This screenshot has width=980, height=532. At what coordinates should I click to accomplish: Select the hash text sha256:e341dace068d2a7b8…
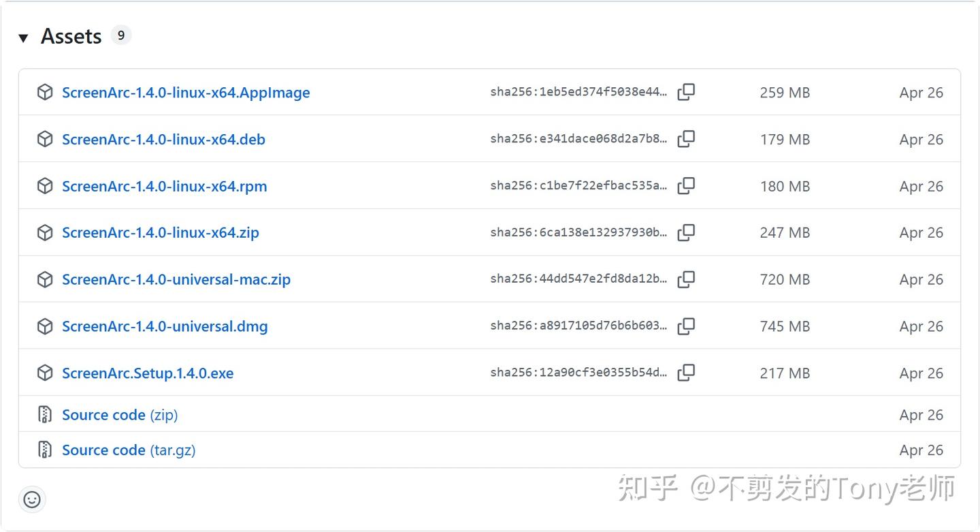tap(579, 139)
